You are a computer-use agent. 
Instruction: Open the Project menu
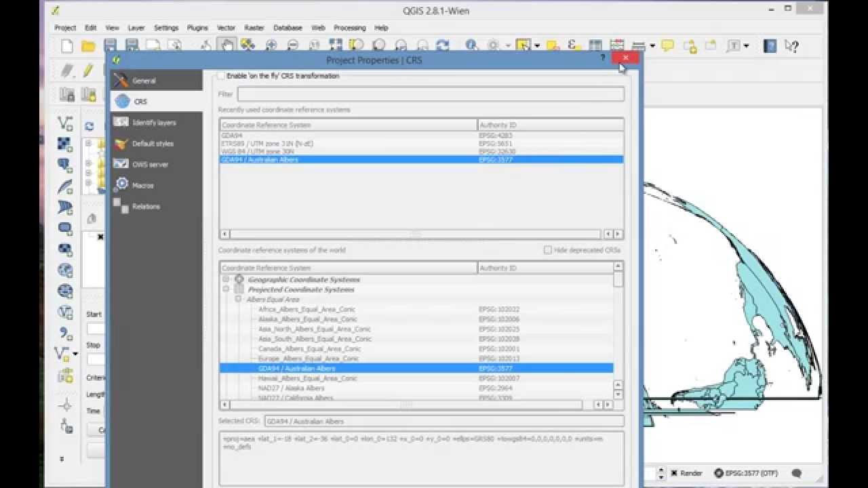pos(65,28)
